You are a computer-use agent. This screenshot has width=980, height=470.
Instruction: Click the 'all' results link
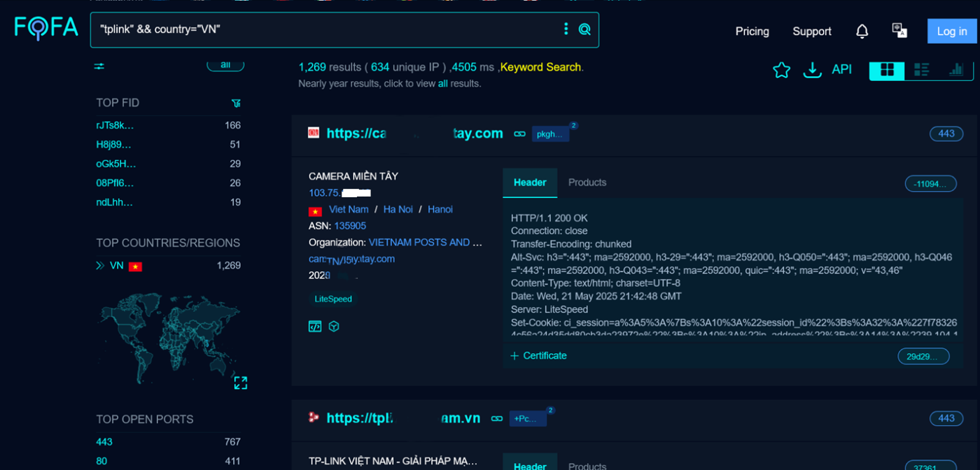pyautogui.click(x=442, y=84)
